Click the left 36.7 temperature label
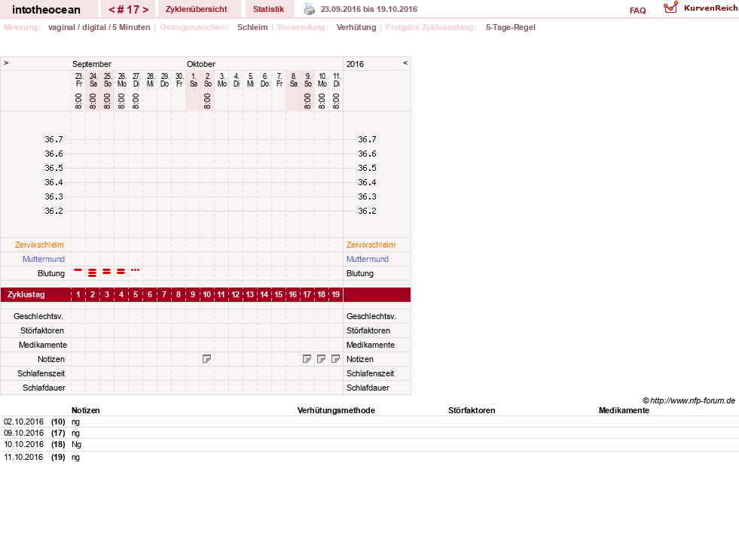Screen dimensions: 739x560 tap(53, 139)
